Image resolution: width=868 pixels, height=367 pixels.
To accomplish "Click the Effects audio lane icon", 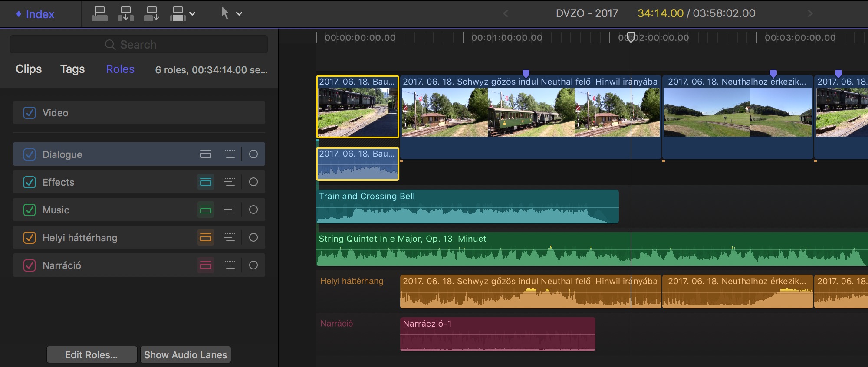I will coord(206,182).
